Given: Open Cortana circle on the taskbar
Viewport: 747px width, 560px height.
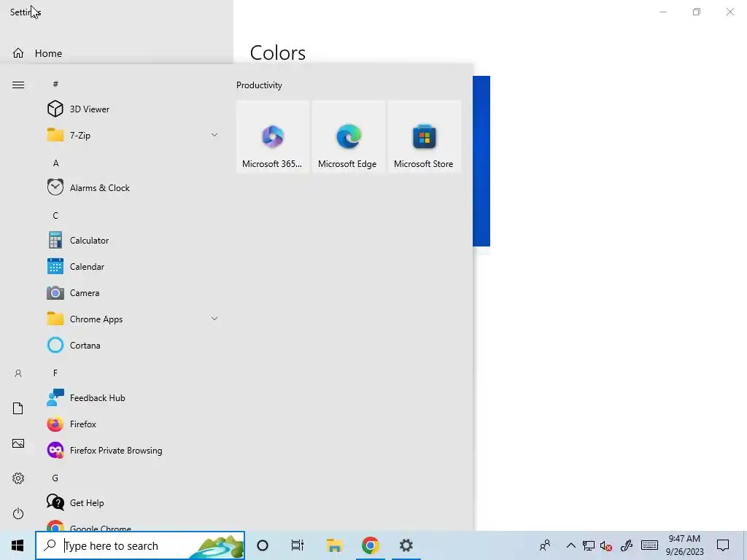Looking at the screenshot, I should [263, 545].
